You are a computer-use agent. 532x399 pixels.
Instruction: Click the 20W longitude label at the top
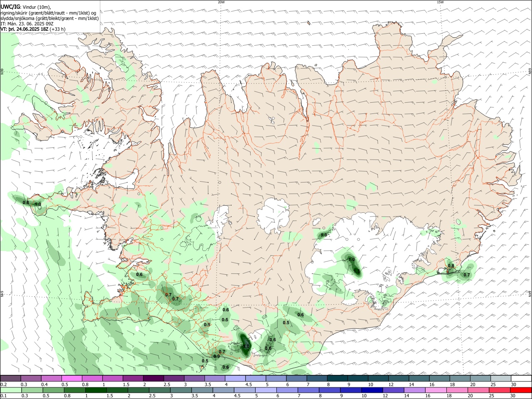coord(221,2)
